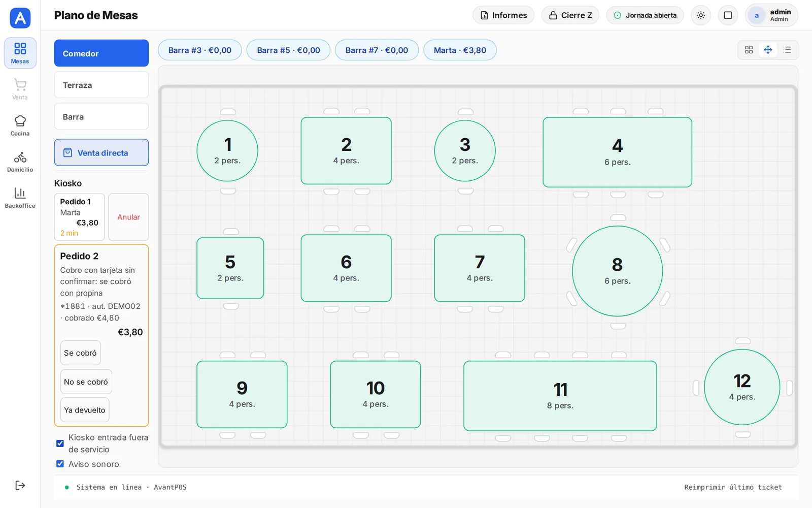Open Barra #5 open ticket chip
The height and width of the screenshot is (508, 812).
point(288,50)
